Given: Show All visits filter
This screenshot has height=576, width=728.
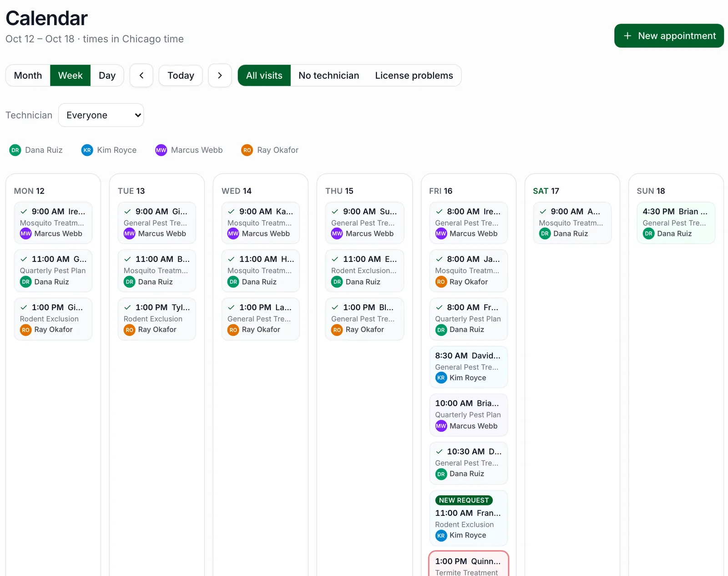Looking at the screenshot, I should click(264, 76).
